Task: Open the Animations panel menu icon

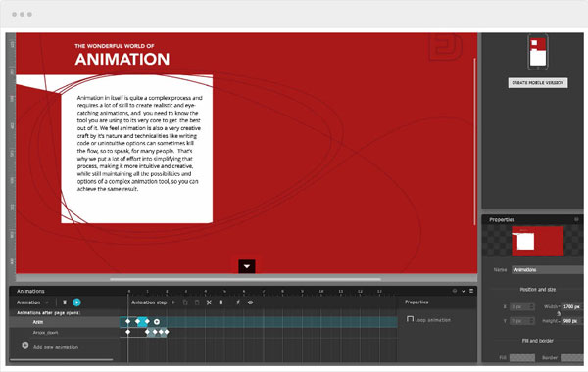Action: [x=471, y=291]
